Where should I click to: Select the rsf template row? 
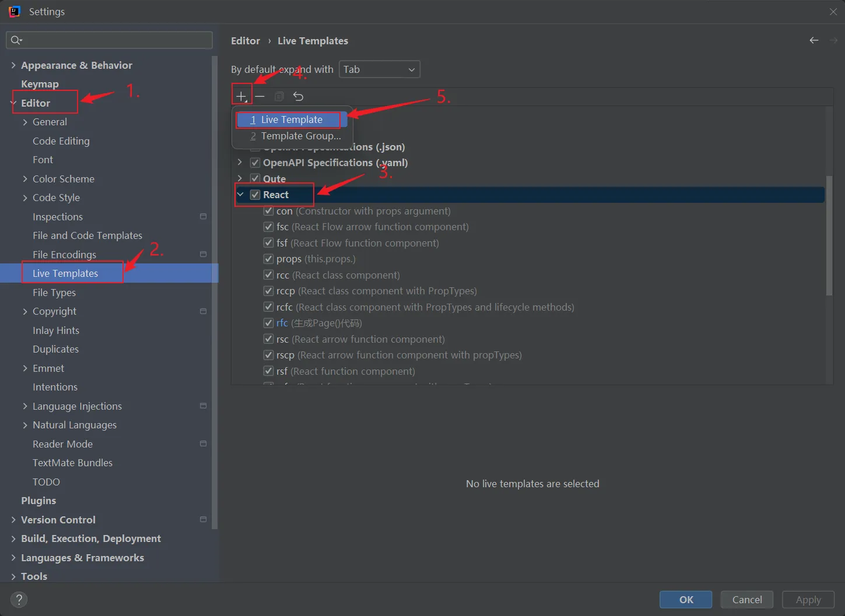(528, 371)
